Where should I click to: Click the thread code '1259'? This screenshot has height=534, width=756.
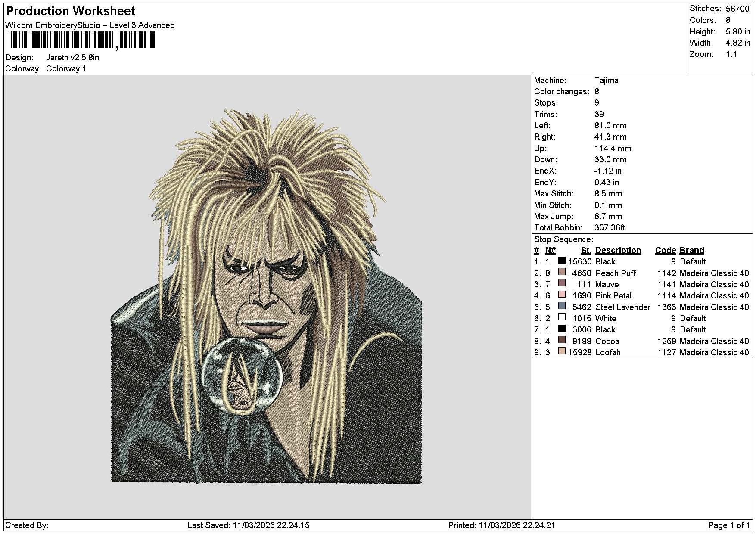click(x=667, y=342)
